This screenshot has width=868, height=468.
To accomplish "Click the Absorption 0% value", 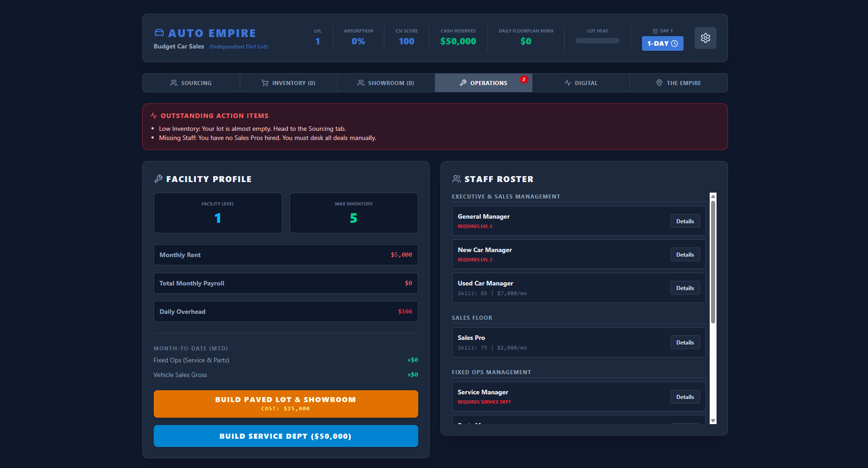I will click(x=358, y=41).
